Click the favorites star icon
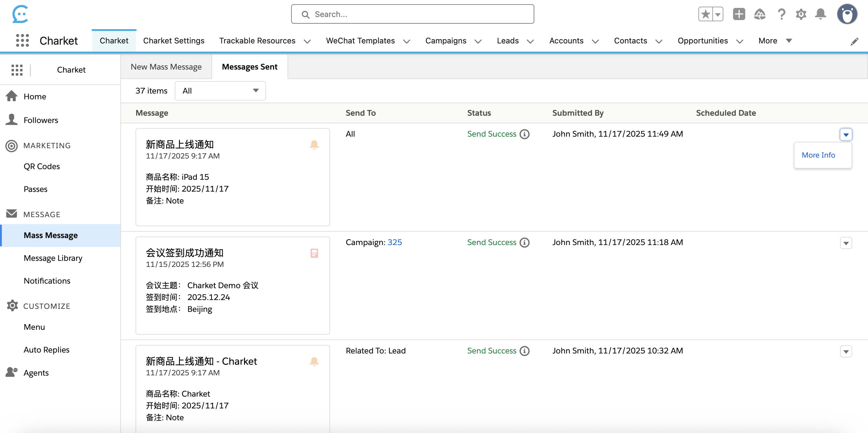 [706, 14]
